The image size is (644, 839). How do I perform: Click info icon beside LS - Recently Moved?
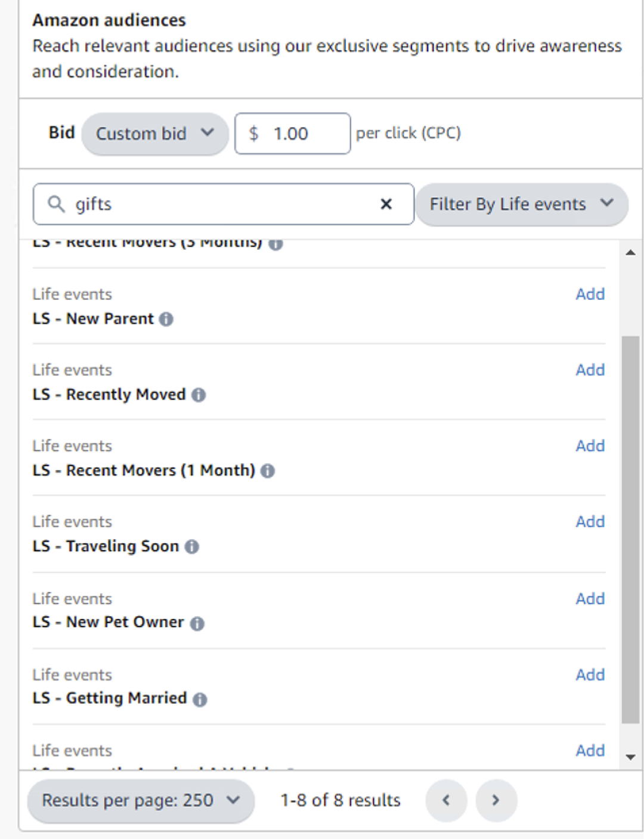click(199, 395)
